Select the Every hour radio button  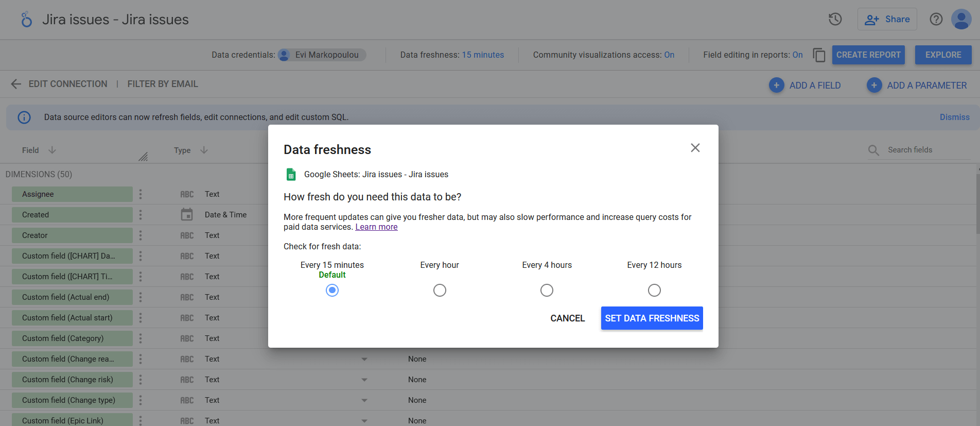[440, 290]
